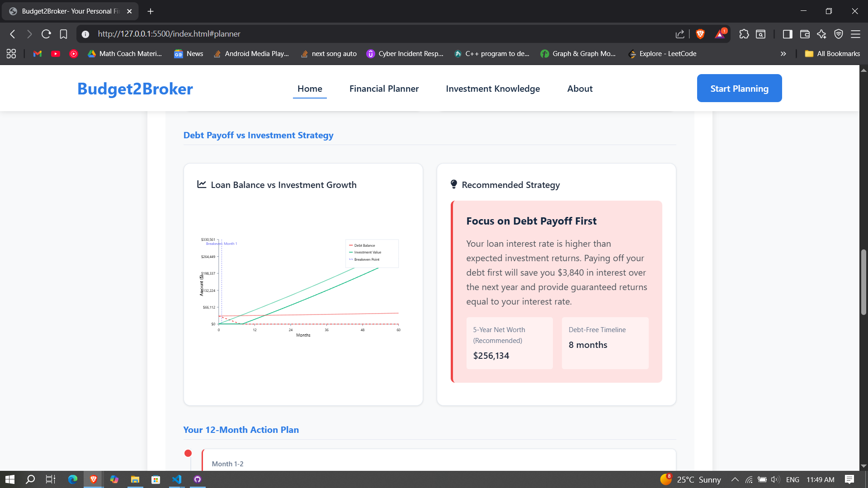Open the browser hamburger main menu
The height and width of the screenshot is (488, 868).
pyautogui.click(x=855, y=34)
